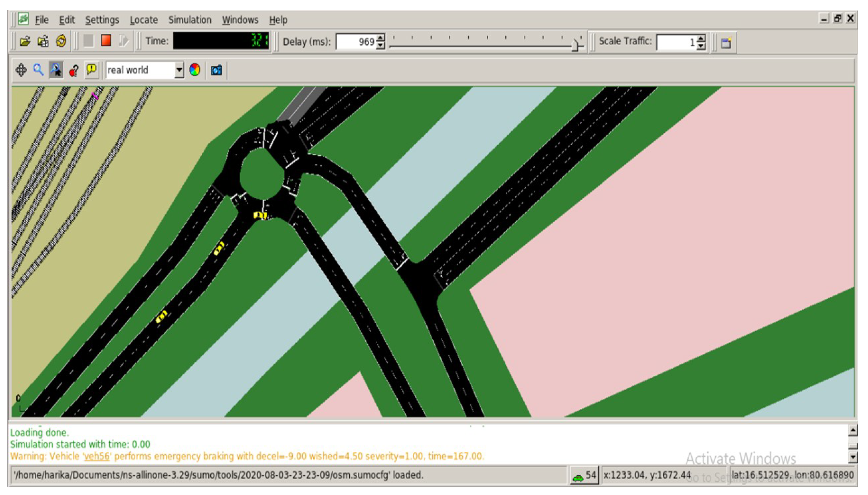Open color wheel view settings
Viewport: 868px width, 495px height.
pyautogui.click(x=194, y=70)
